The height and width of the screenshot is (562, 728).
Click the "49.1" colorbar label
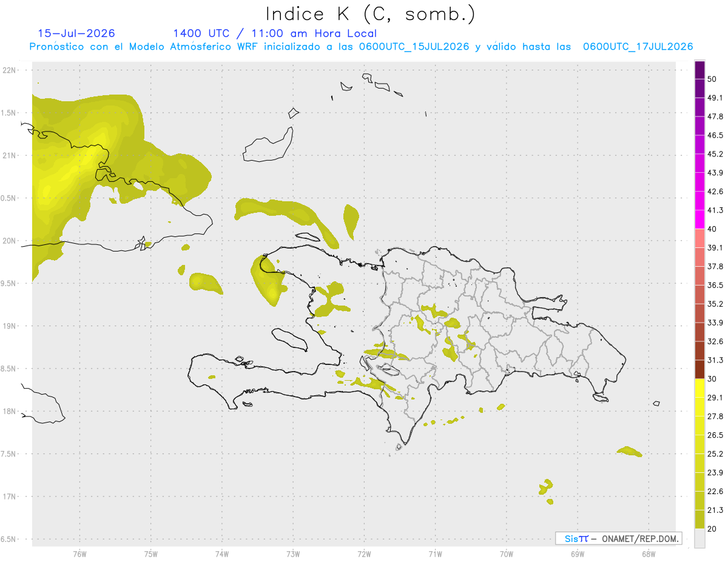715,98
